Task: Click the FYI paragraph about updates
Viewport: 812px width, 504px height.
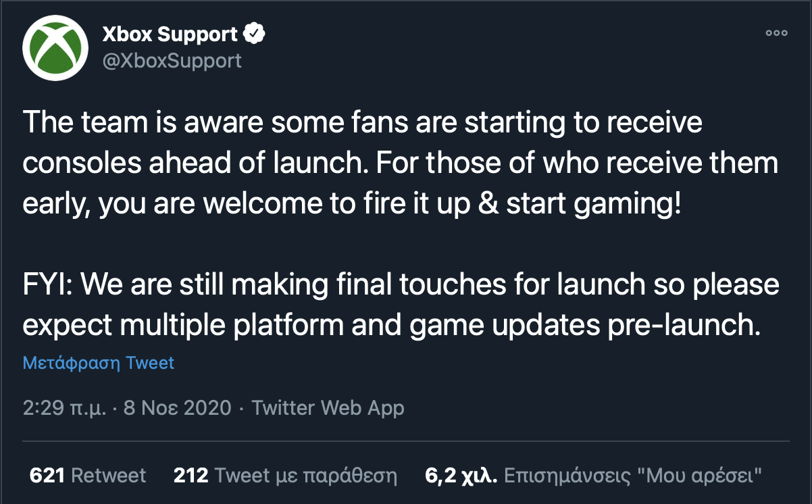Action: tap(401, 305)
